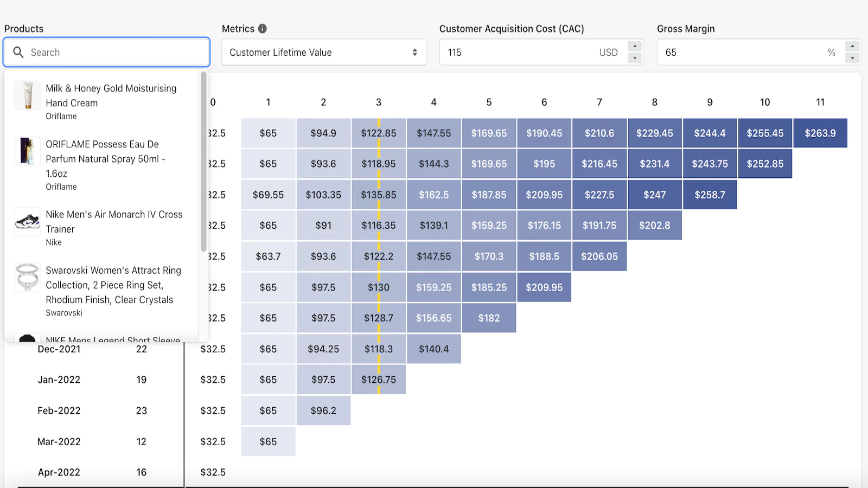Click the Milk & Honey Hand Cream thumbnail

coord(27,95)
